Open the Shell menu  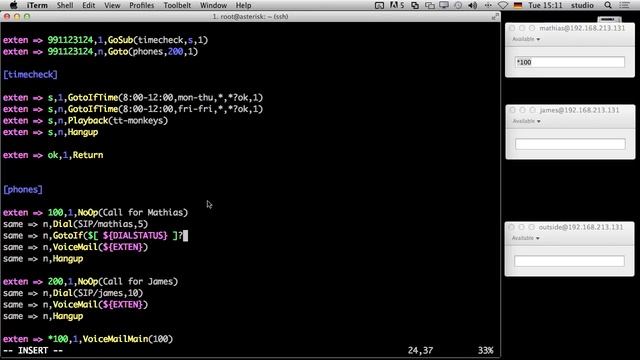coord(65,5)
